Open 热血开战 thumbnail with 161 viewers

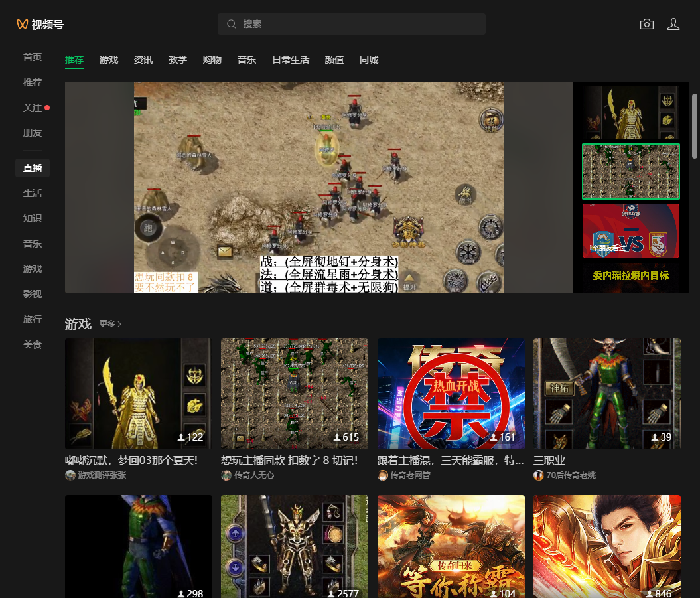pos(451,394)
